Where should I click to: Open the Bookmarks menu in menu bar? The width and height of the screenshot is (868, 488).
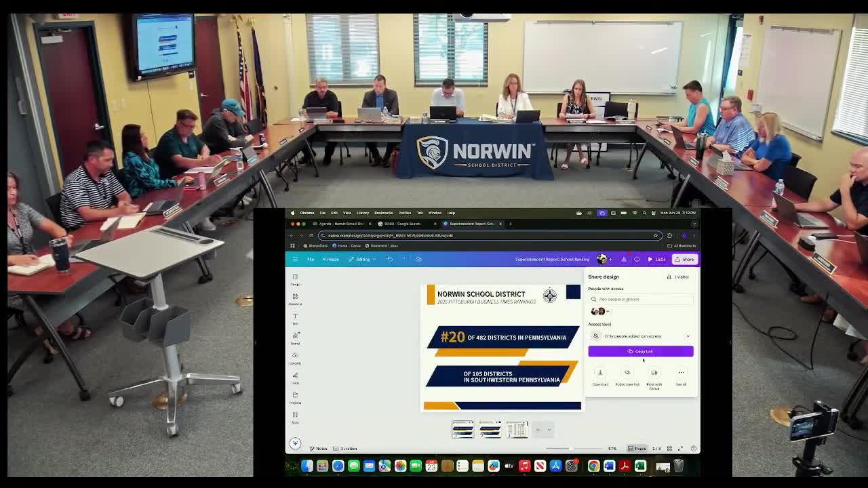(x=383, y=213)
